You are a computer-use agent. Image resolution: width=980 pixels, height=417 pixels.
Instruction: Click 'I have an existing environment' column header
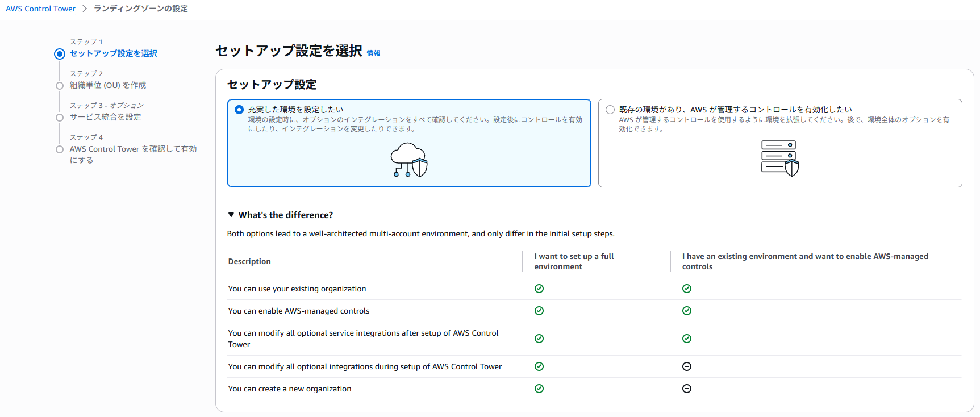click(805, 261)
